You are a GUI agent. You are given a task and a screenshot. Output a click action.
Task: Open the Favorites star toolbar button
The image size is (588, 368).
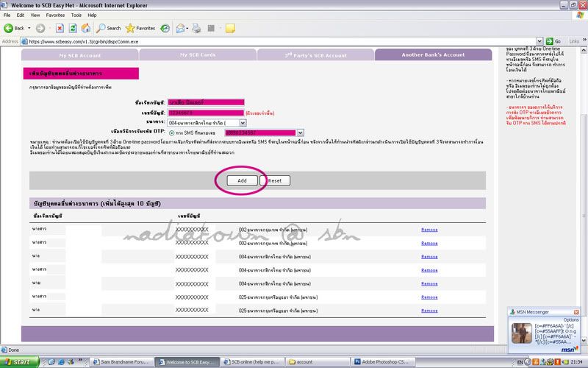coord(140,28)
